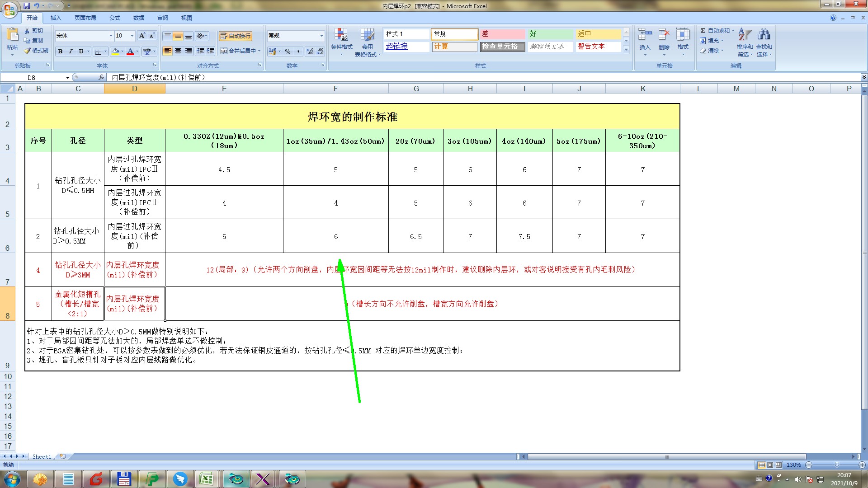Toggle Italic formatting
The image size is (868, 488).
[x=71, y=52]
